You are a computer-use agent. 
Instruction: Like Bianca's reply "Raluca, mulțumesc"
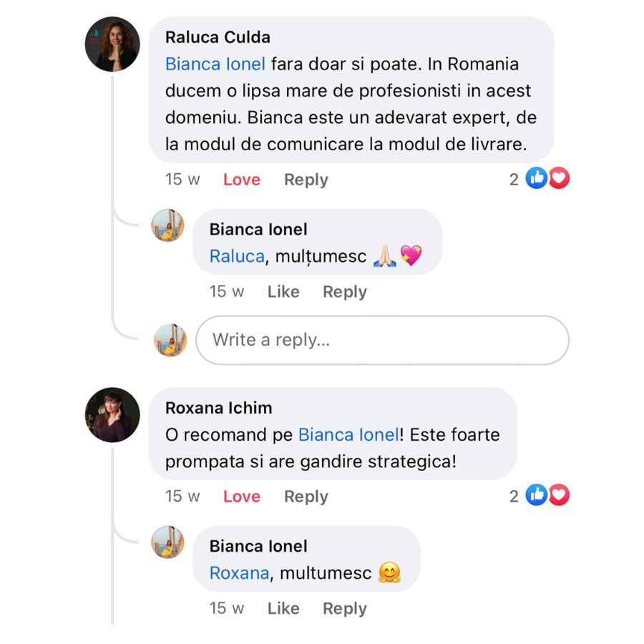pyautogui.click(x=283, y=292)
